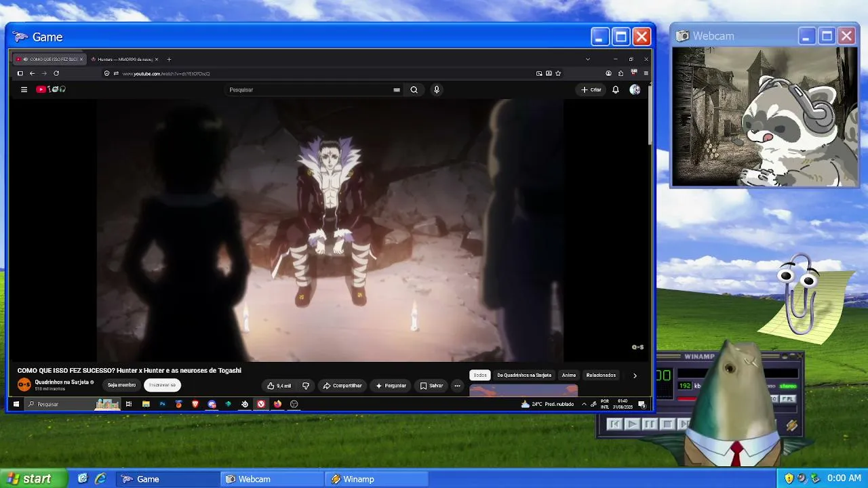
Task: Open Photoshop from the inner taskbar
Action: [162, 404]
